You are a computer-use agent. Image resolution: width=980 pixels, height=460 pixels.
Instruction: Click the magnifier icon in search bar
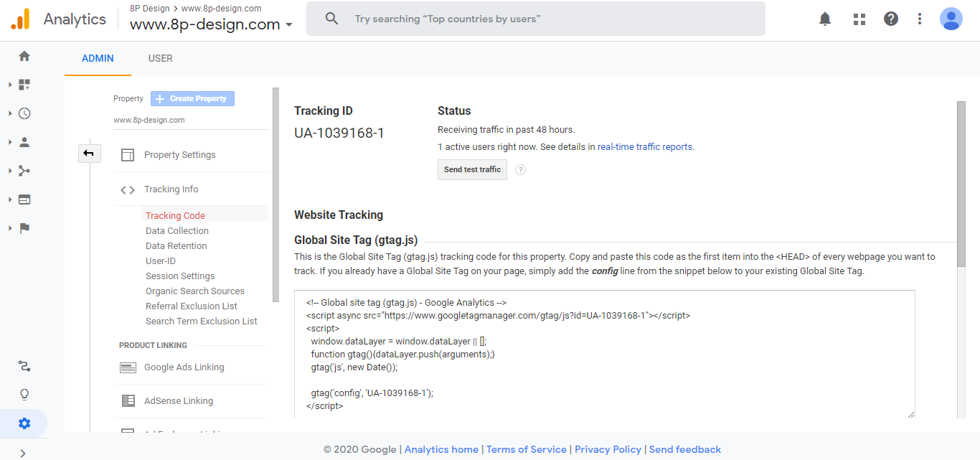pyautogui.click(x=331, y=19)
